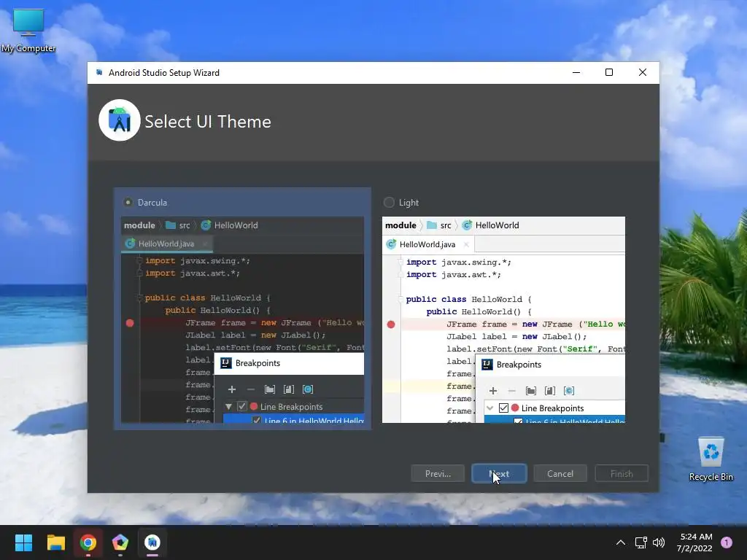Image resolution: width=747 pixels, height=560 pixels.
Task: Open Google Chrome from the taskbar
Action: (x=88, y=542)
